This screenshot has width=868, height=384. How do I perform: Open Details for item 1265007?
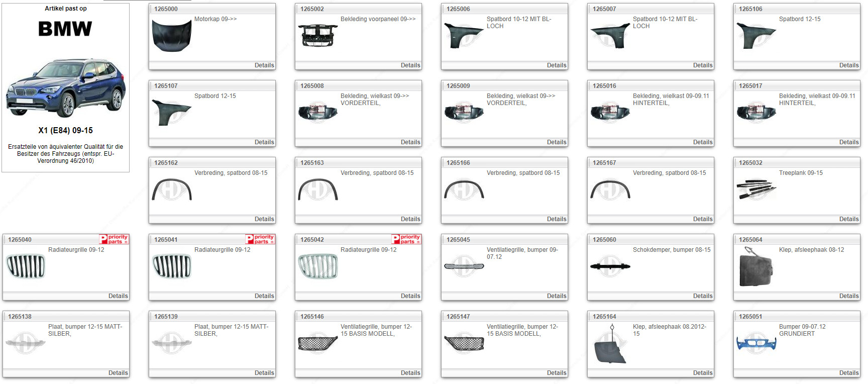click(703, 65)
